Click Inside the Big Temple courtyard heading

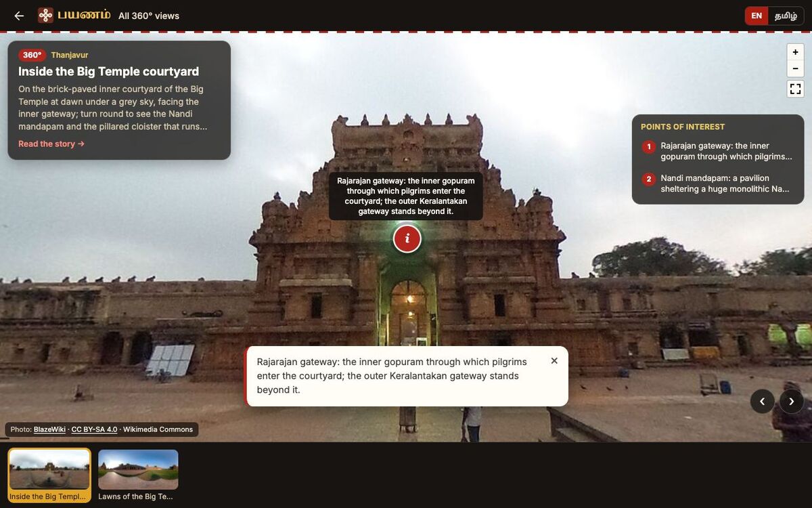(108, 71)
